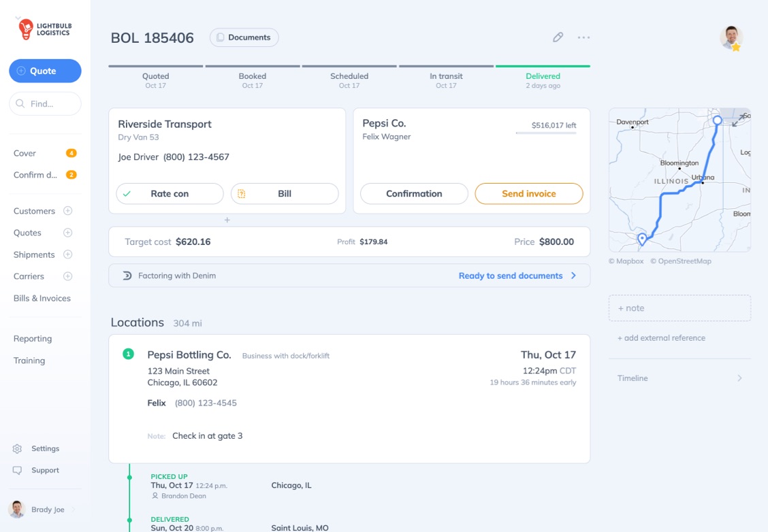
Task: Click the Bill button
Action: (285, 194)
